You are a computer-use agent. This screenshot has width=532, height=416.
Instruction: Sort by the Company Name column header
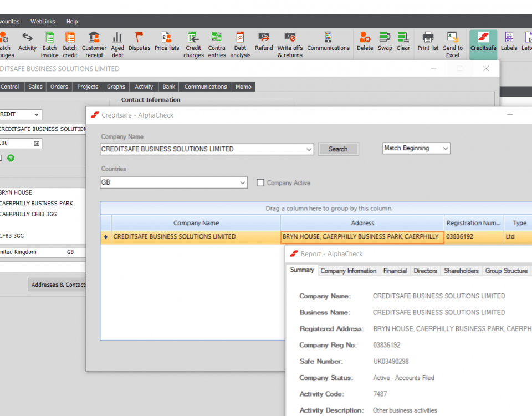click(x=196, y=223)
